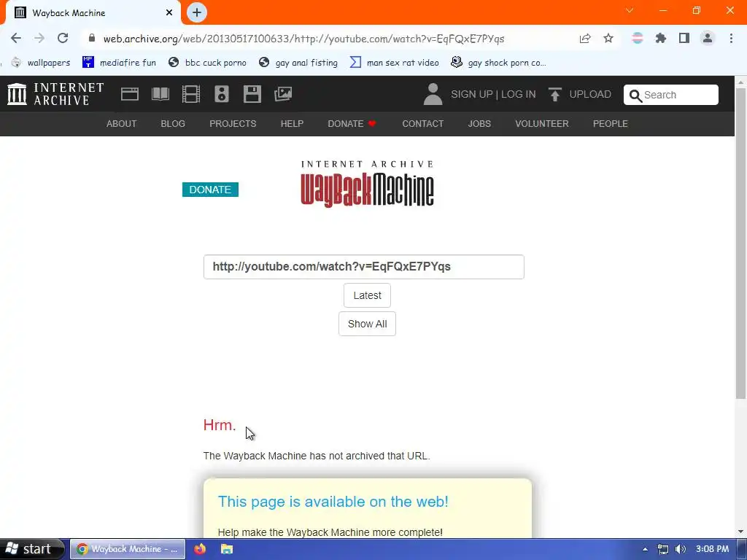Click the Wayback Machine logo
This screenshot has height=560, width=747.
368,184
